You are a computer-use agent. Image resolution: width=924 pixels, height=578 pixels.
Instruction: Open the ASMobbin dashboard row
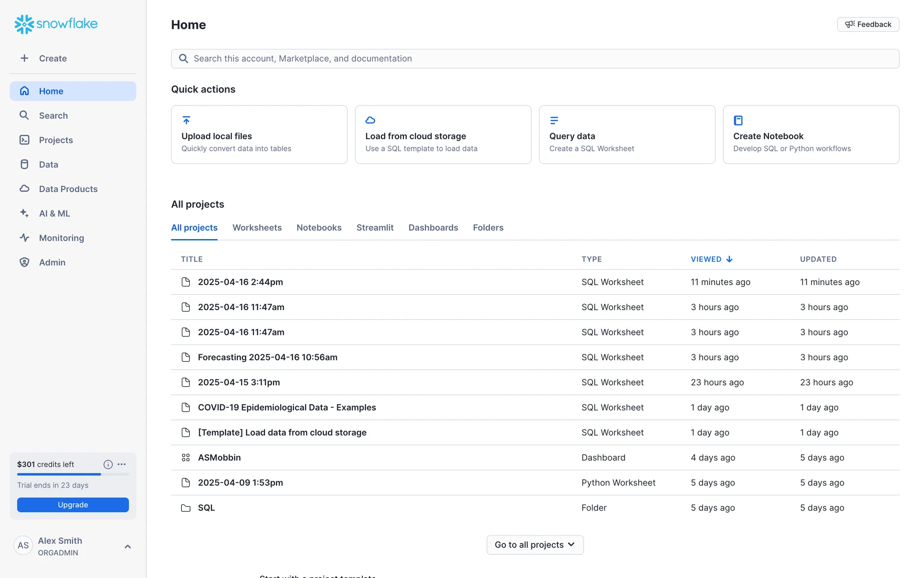[x=219, y=458]
